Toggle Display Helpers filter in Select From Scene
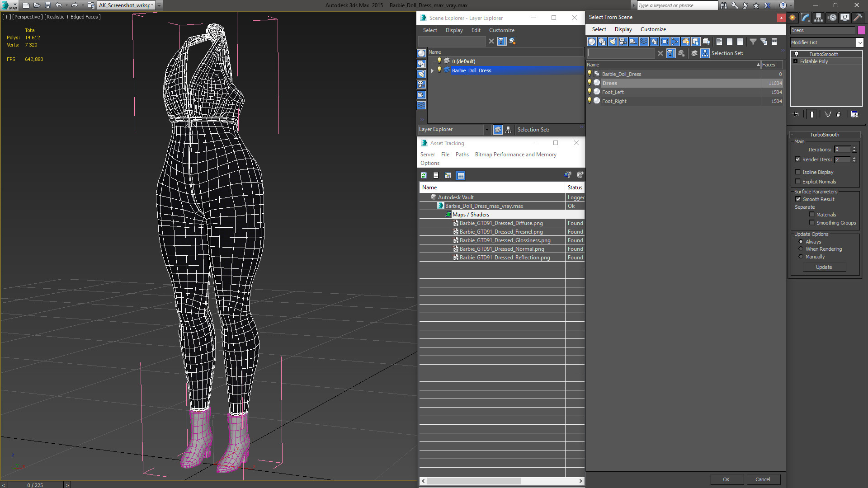 point(633,42)
